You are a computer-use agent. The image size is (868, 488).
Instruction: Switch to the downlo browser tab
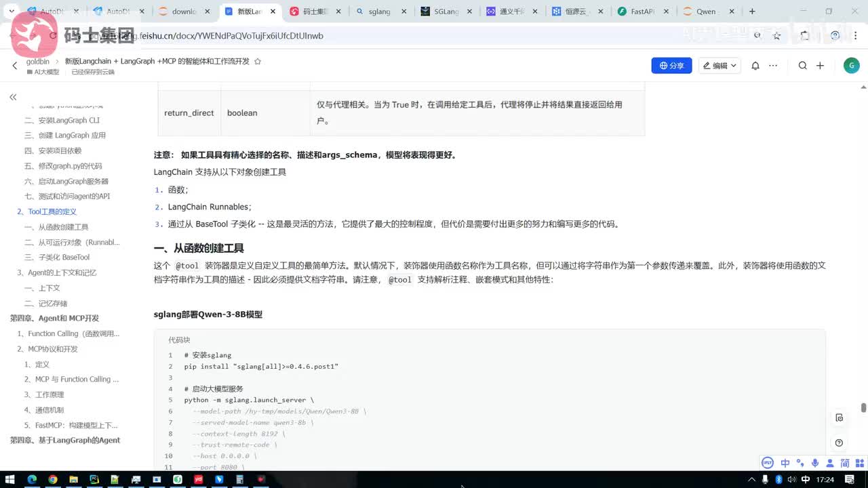click(x=183, y=12)
